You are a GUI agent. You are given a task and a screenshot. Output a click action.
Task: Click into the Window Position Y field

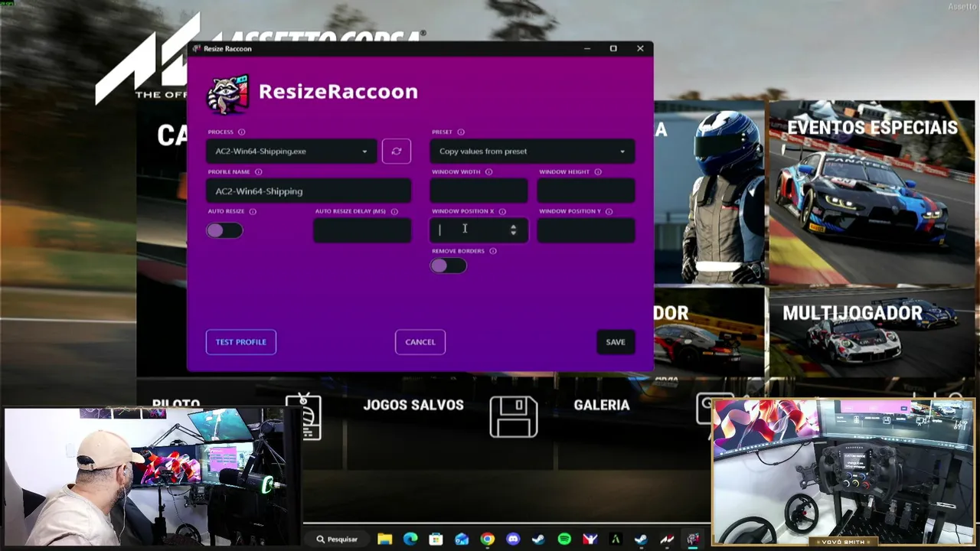(x=586, y=230)
